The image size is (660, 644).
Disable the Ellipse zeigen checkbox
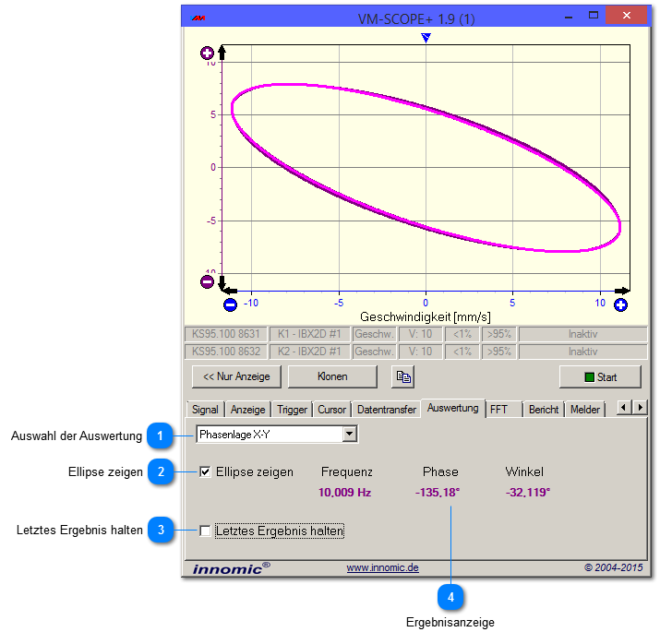[x=206, y=471]
